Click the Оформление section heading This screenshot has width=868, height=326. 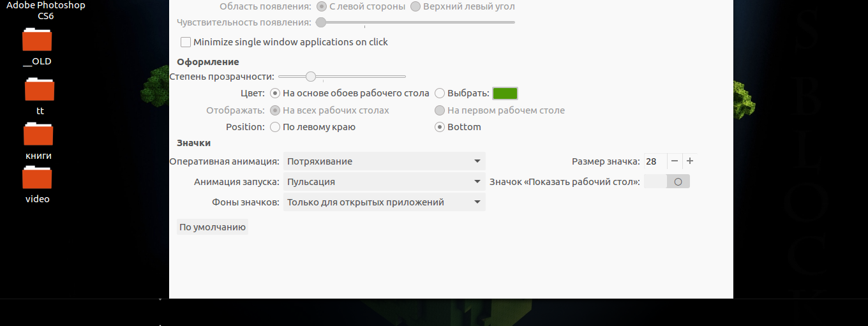208,62
